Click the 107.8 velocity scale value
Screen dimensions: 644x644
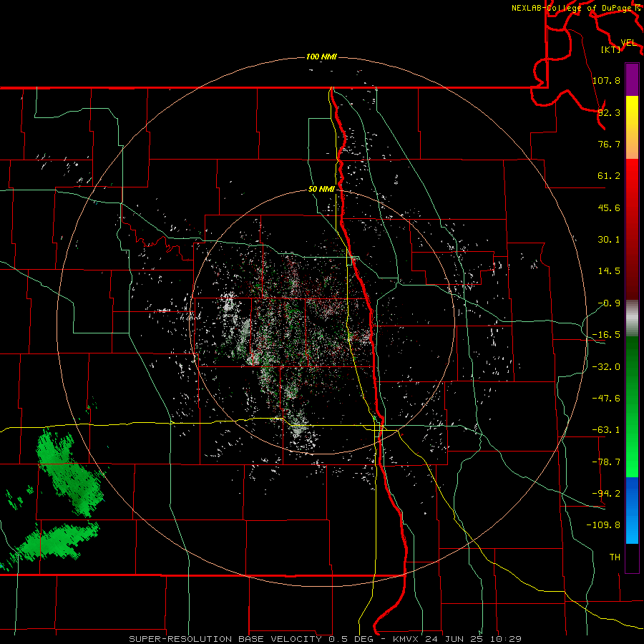point(606,80)
